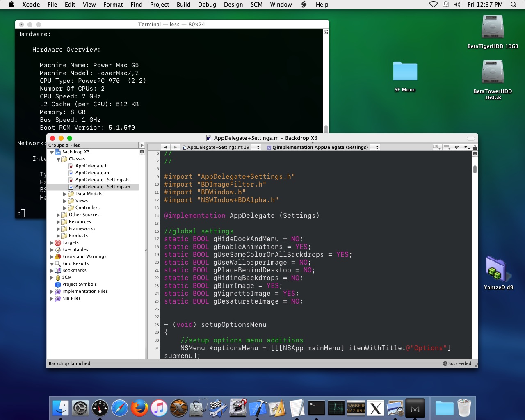Expand the Views group

(x=65, y=201)
